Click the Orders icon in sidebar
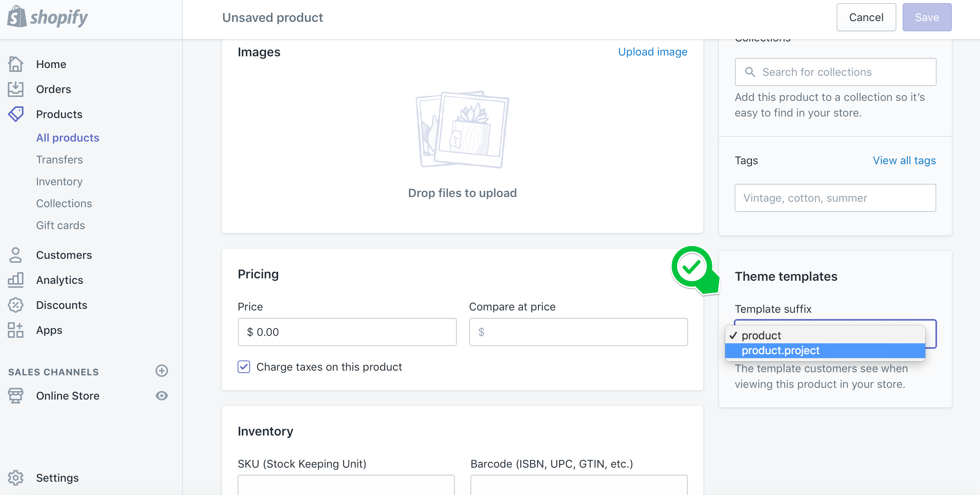This screenshot has height=495, width=980. pos(16,89)
